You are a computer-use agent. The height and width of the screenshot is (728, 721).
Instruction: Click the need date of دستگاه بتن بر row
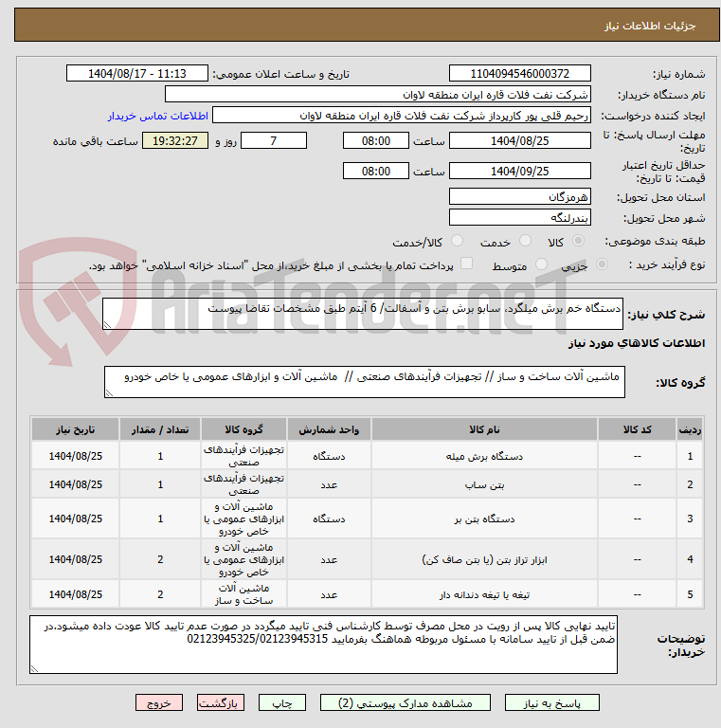tap(75, 519)
